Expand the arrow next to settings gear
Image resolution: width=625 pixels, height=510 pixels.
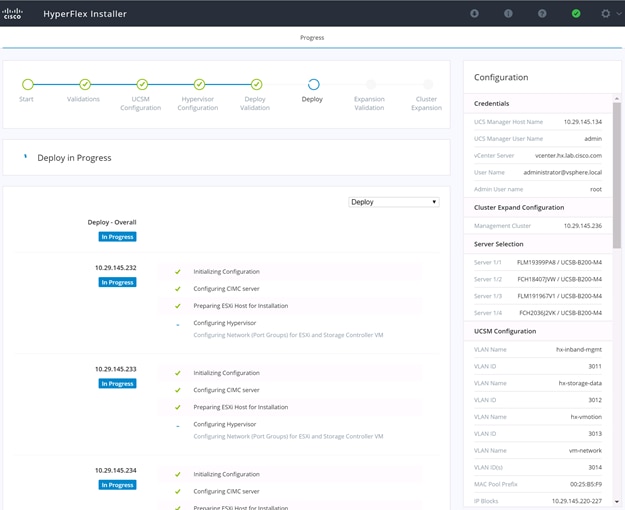619,14
